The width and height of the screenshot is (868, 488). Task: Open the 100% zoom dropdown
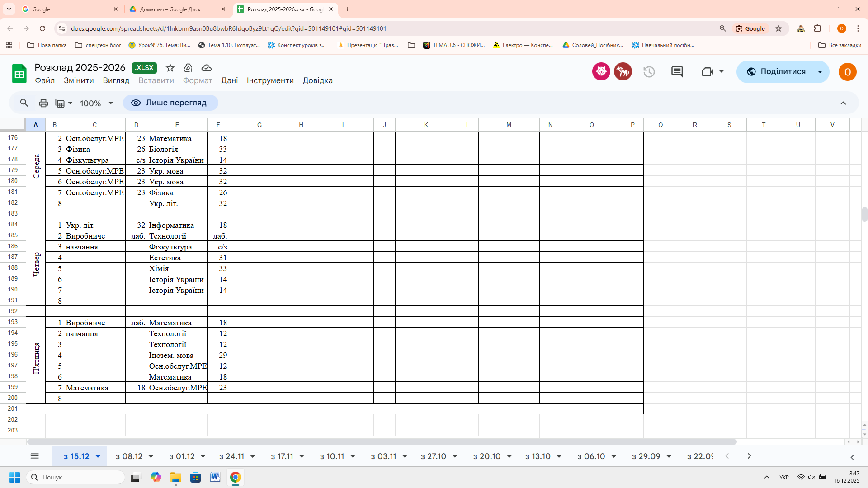[96, 103]
